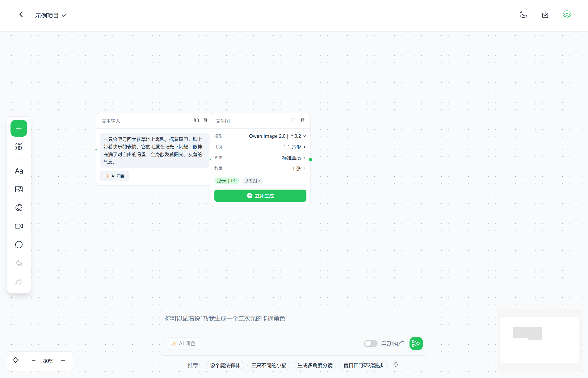Select the Aa text tool
This screenshot has width=588, height=378.
pos(19,171)
